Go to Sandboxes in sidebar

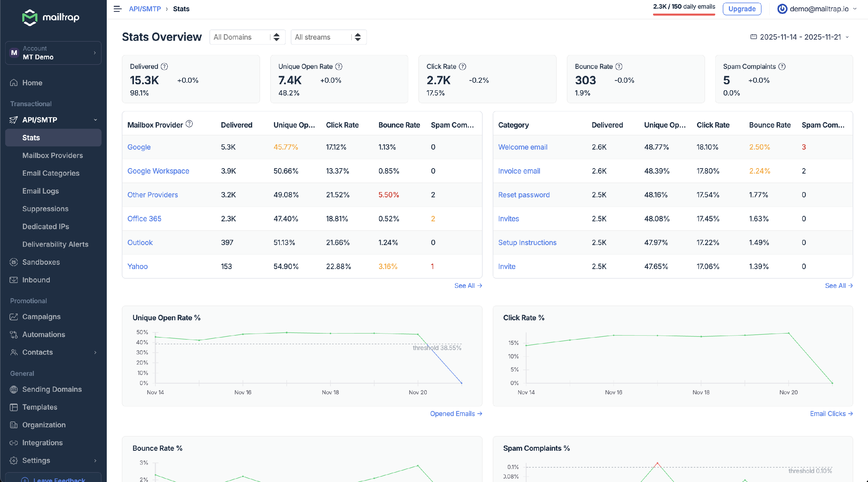click(x=41, y=262)
